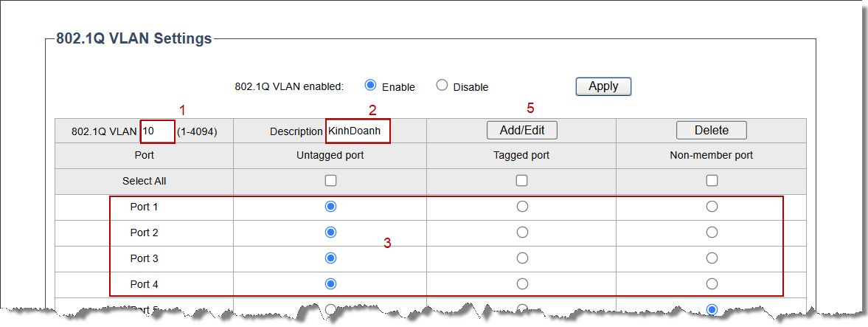This screenshot has width=868, height=327.
Task: Select Untagged radio for Port 1
Action: (330, 207)
